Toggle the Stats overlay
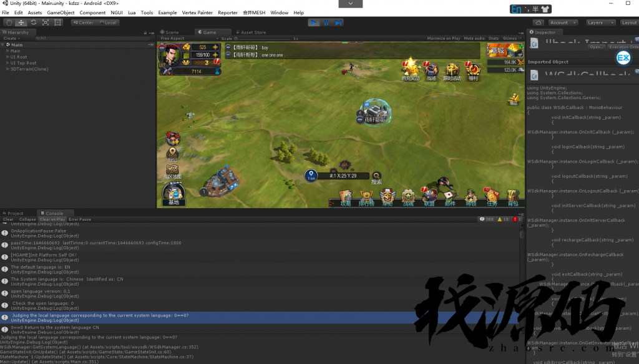 494,38
